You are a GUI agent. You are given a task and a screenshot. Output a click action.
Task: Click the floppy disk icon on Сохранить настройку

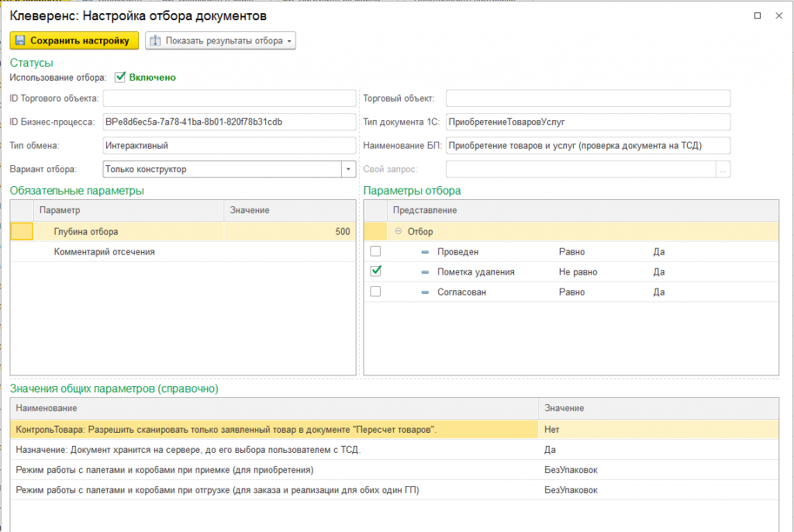[20, 40]
